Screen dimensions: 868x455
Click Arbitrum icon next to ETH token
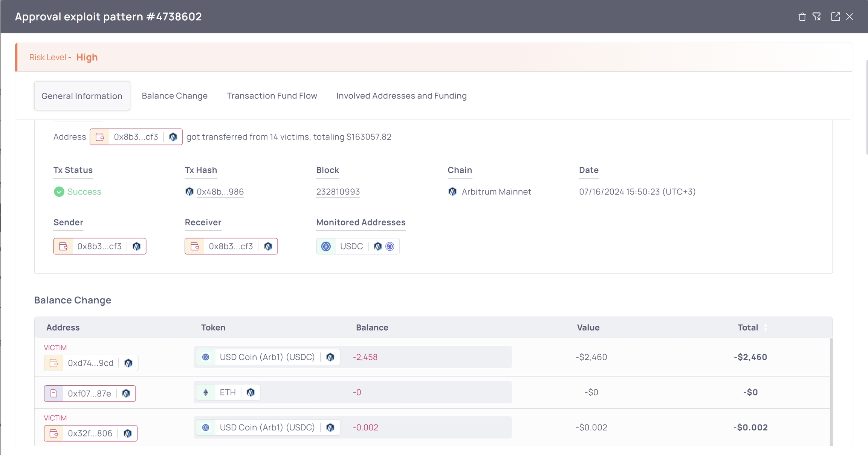coord(251,392)
